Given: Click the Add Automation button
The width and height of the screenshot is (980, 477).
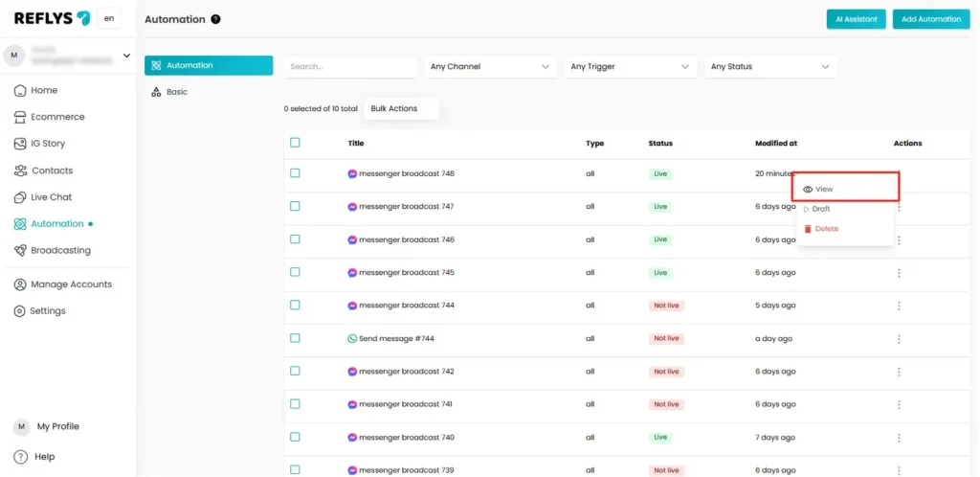Looking at the screenshot, I should tap(930, 19).
